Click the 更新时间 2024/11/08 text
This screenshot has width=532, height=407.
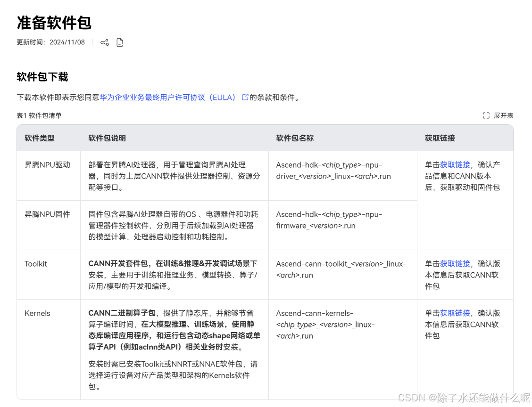pyautogui.click(x=50, y=42)
